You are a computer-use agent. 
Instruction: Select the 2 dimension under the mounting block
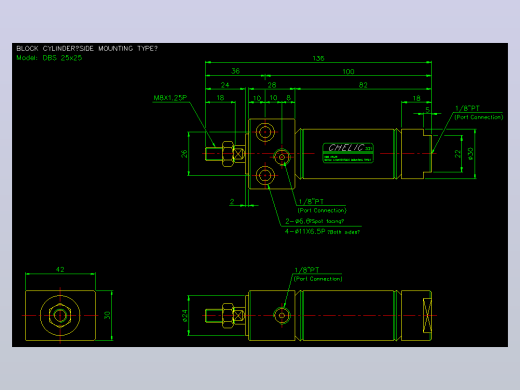(x=232, y=201)
